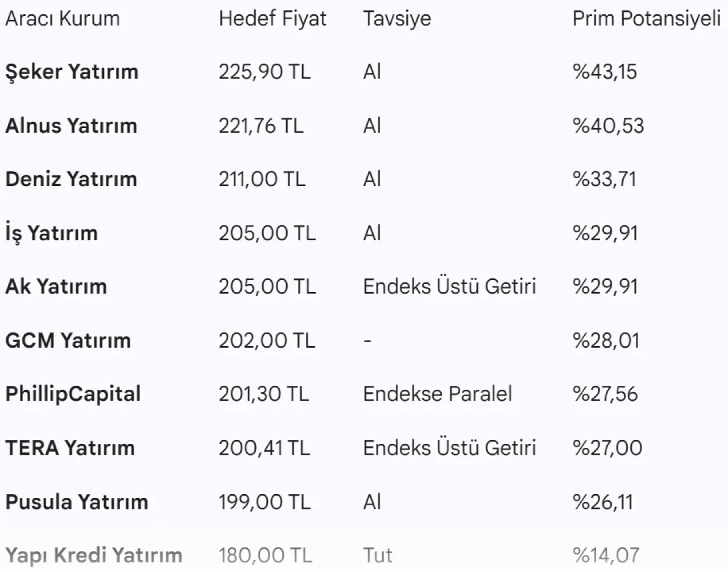This screenshot has width=728, height=572.
Task: Click the %28,01 premium potential value
Action: [606, 341]
